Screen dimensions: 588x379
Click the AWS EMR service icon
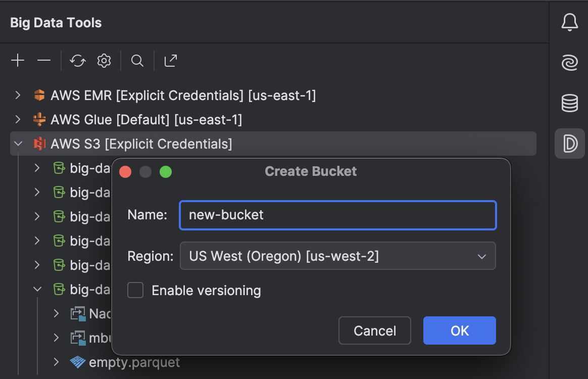[39, 95]
